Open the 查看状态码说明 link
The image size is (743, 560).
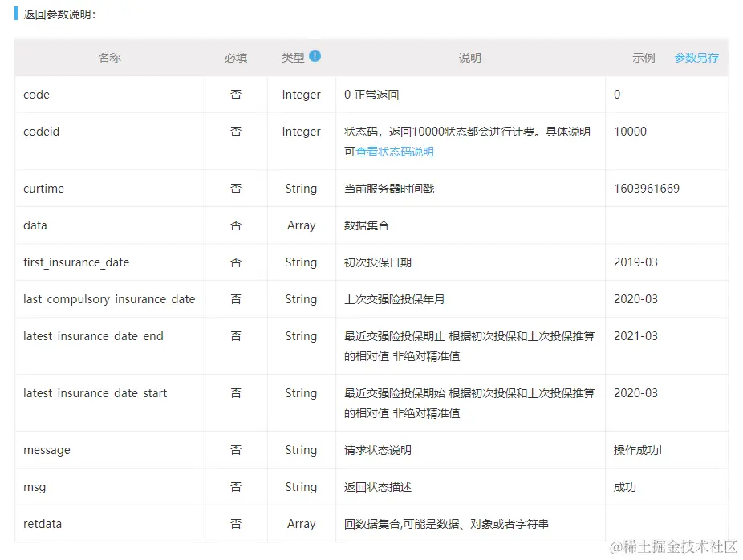point(395,152)
